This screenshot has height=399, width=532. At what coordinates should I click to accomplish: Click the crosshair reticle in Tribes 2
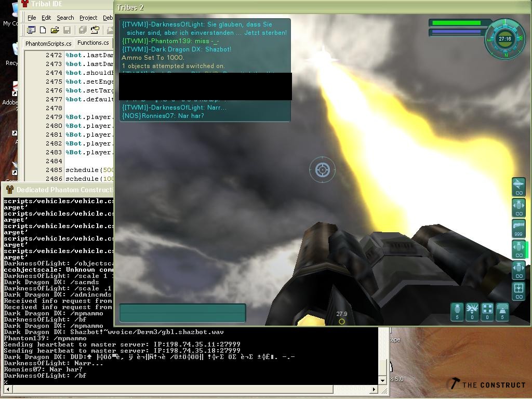point(322,170)
